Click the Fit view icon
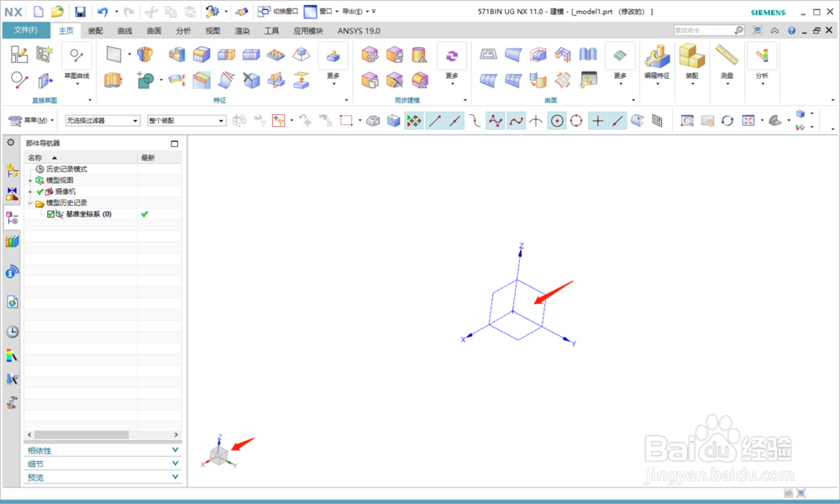 (x=748, y=120)
